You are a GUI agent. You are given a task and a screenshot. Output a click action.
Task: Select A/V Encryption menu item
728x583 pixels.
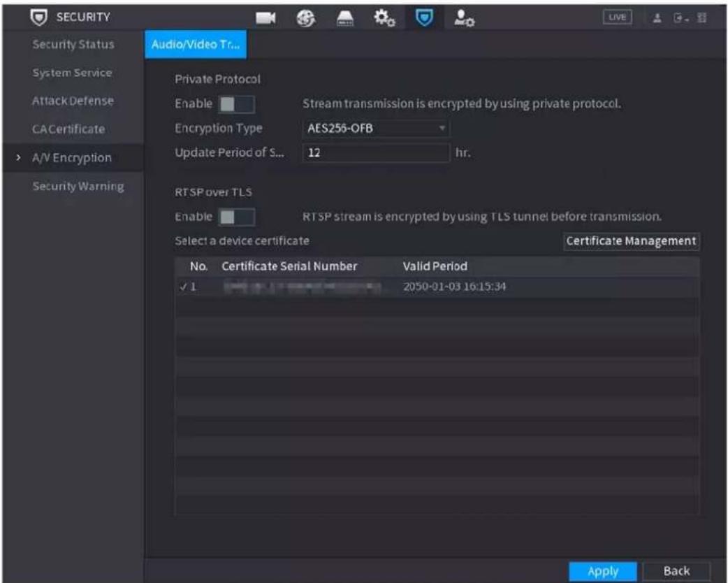point(72,158)
